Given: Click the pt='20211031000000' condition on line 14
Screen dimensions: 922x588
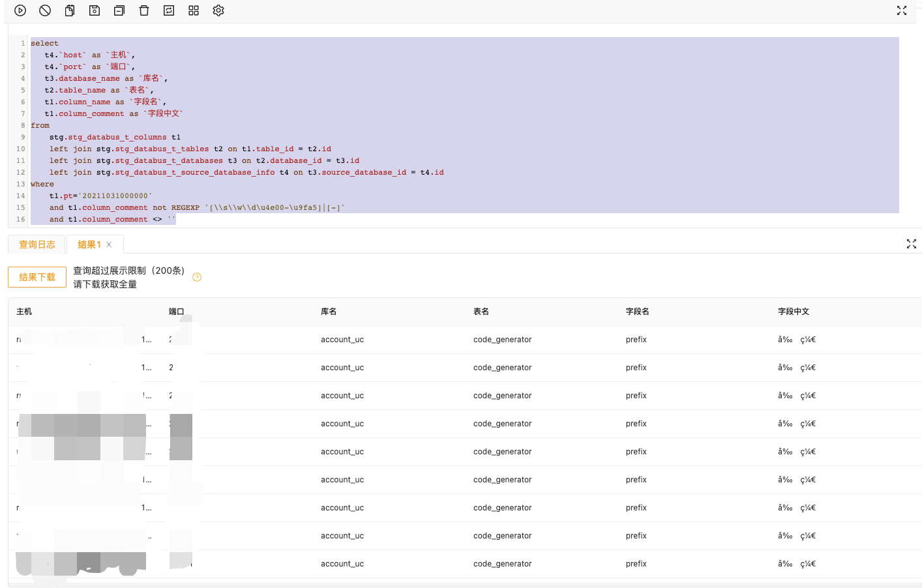Looking at the screenshot, I should tap(100, 196).
